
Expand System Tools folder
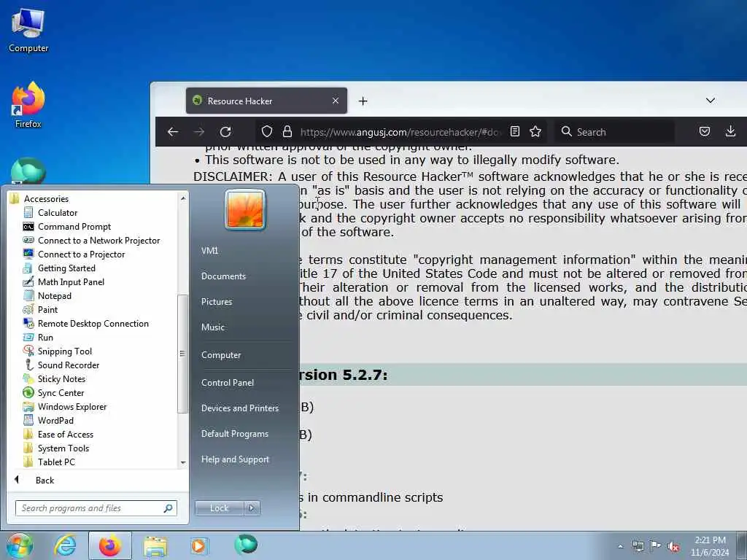(63, 448)
